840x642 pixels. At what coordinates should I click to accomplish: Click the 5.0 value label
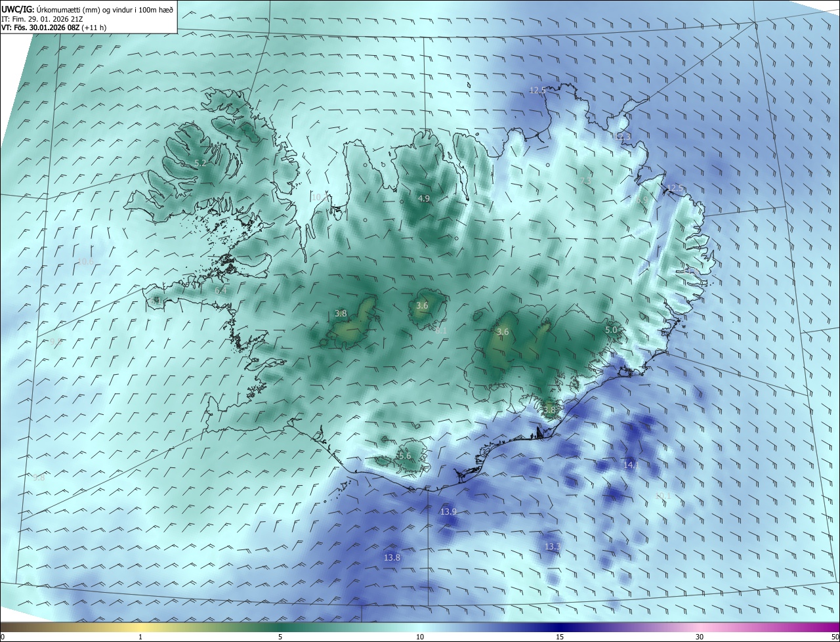pos(611,330)
